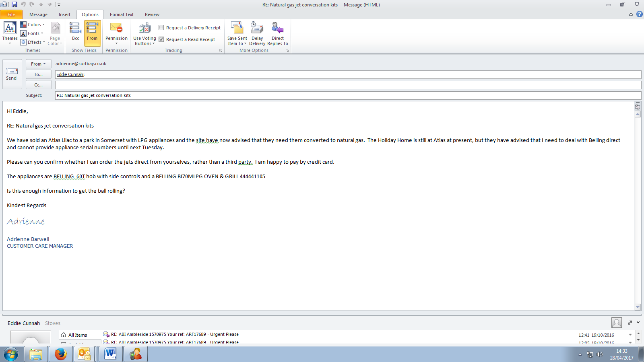This screenshot has width=644, height=362.
Task: Click the Eddie Cunnah recipient name
Action: pyautogui.click(x=70, y=74)
